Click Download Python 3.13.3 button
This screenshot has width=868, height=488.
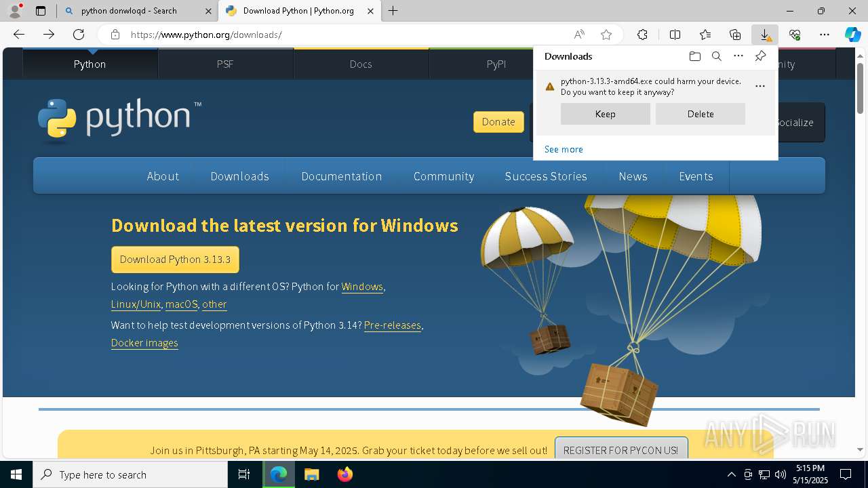175,260
